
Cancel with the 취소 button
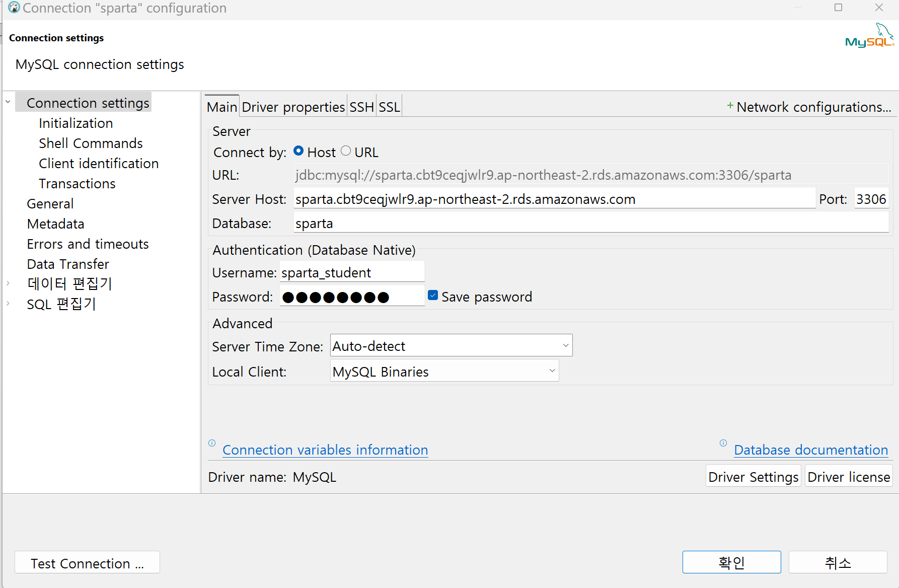pyautogui.click(x=838, y=562)
